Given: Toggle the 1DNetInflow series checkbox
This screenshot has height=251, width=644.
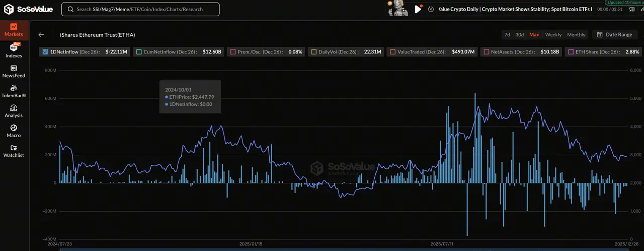Looking at the screenshot, I should (46, 51).
